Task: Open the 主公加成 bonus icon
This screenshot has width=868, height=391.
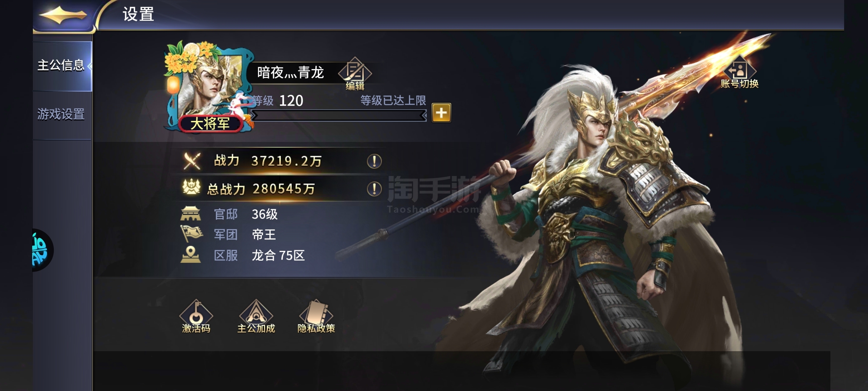Action: coord(256,316)
